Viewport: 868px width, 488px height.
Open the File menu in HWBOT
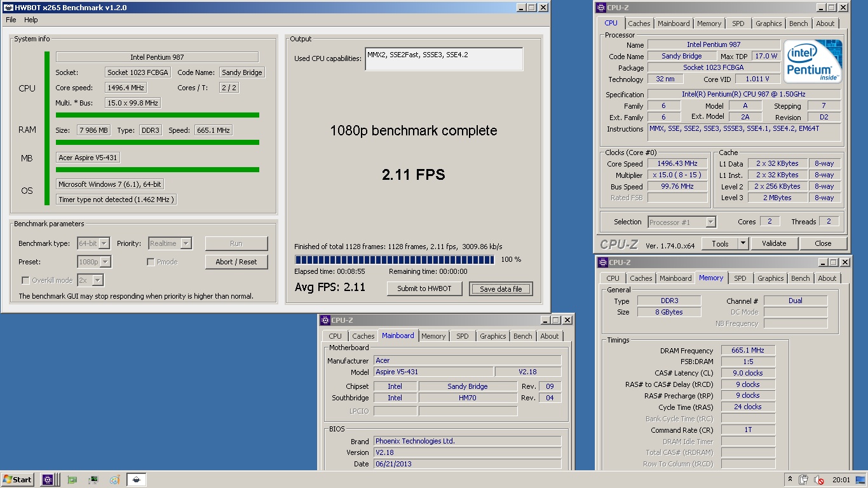pyautogui.click(x=11, y=20)
